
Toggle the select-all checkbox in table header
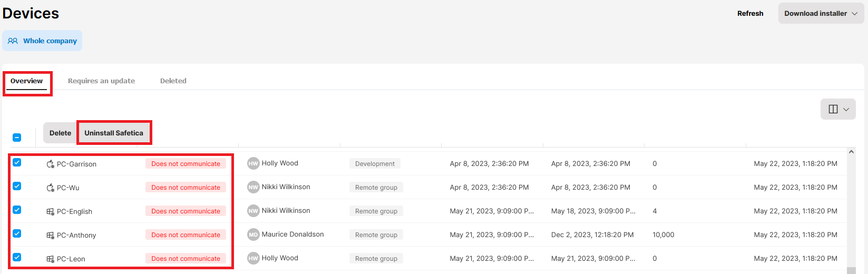[x=17, y=138]
